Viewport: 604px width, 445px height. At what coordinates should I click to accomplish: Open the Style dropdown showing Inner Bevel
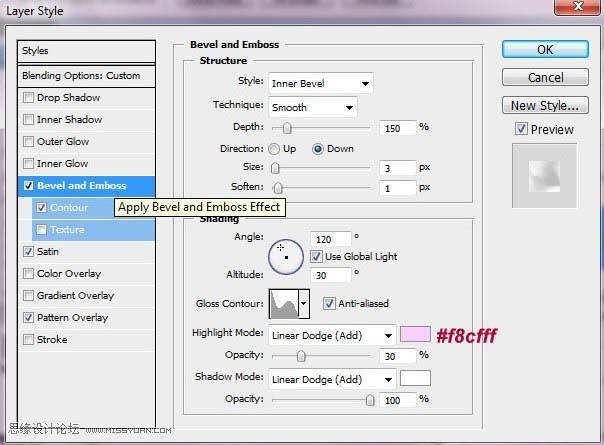coord(320,83)
